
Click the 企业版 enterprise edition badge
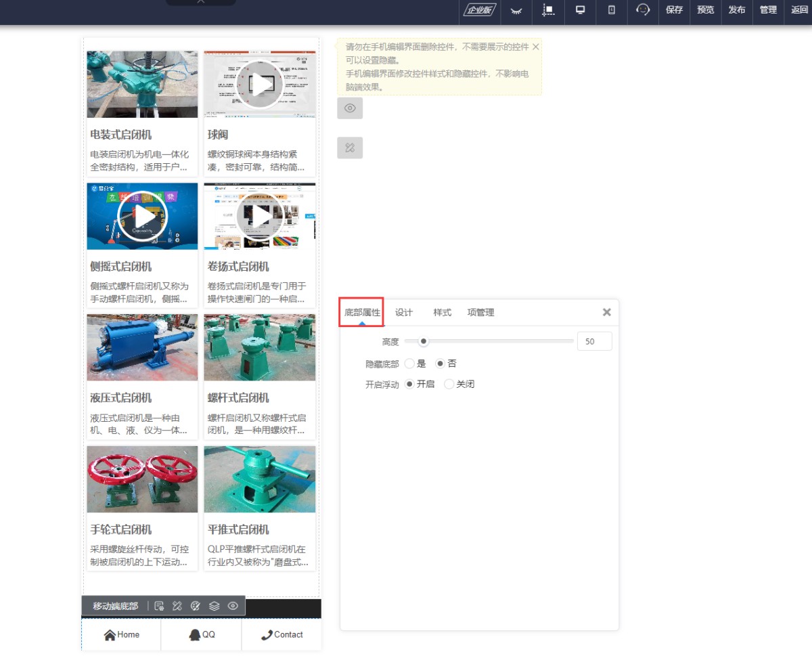click(x=480, y=10)
